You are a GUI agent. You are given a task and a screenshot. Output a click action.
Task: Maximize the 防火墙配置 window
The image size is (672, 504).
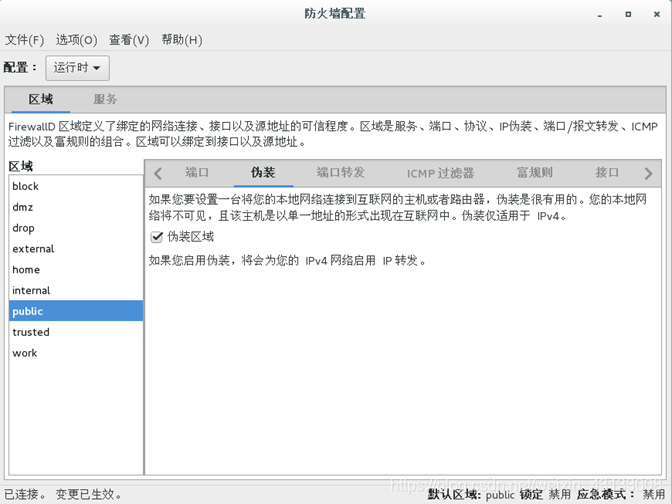tap(628, 15)
